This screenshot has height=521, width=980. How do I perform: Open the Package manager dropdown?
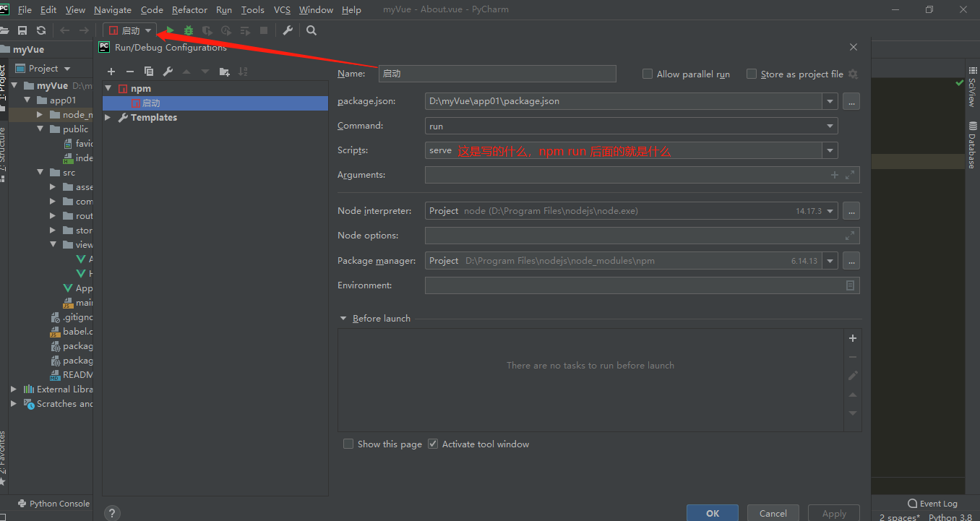tap(830, 261)
